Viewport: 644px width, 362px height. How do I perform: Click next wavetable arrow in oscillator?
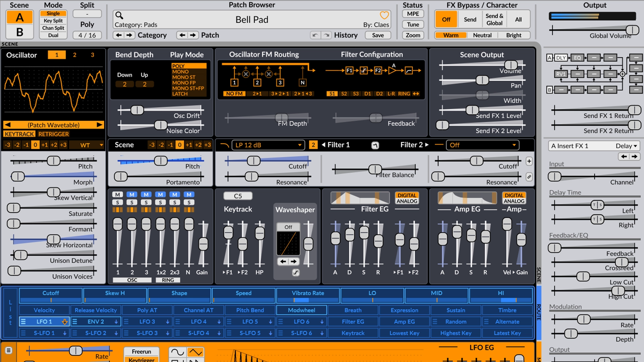click(99, 125)
